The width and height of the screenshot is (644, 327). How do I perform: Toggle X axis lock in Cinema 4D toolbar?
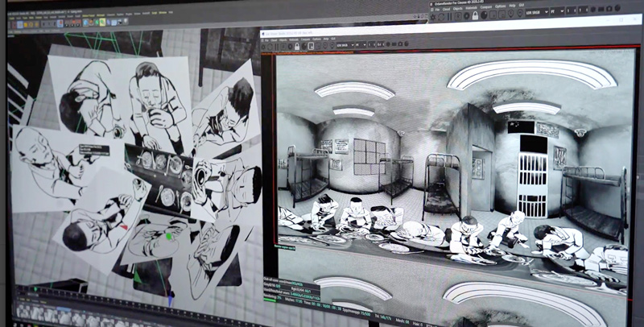[43, 24]
